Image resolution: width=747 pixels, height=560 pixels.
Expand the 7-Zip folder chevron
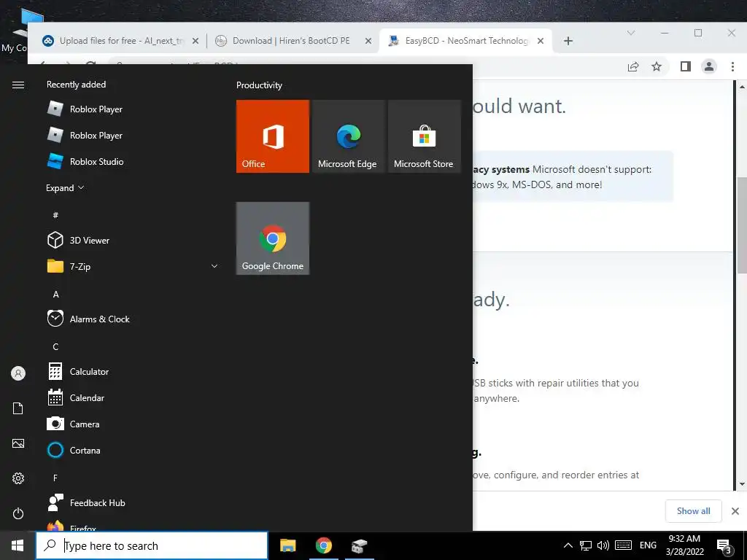(x=214, y=266)
